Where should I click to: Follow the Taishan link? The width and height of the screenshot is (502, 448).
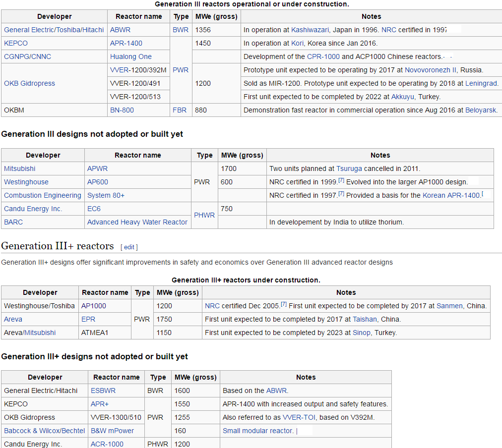(x=365, y=320)
